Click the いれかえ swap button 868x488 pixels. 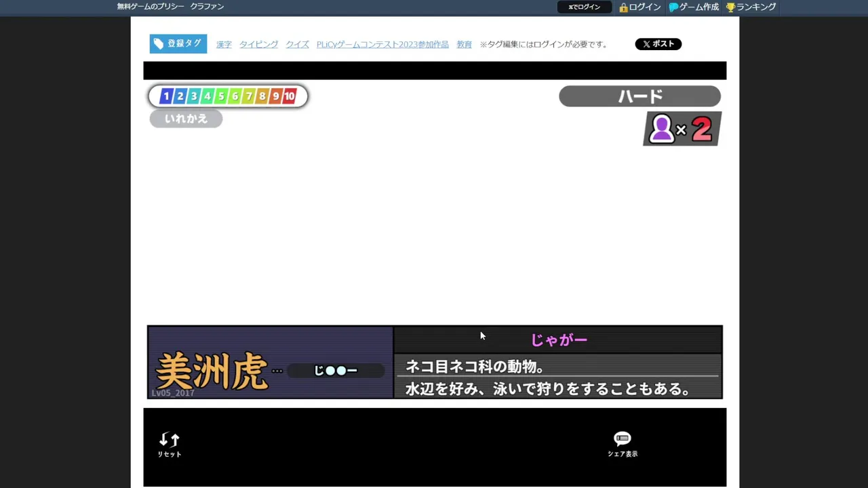(186, 119)
